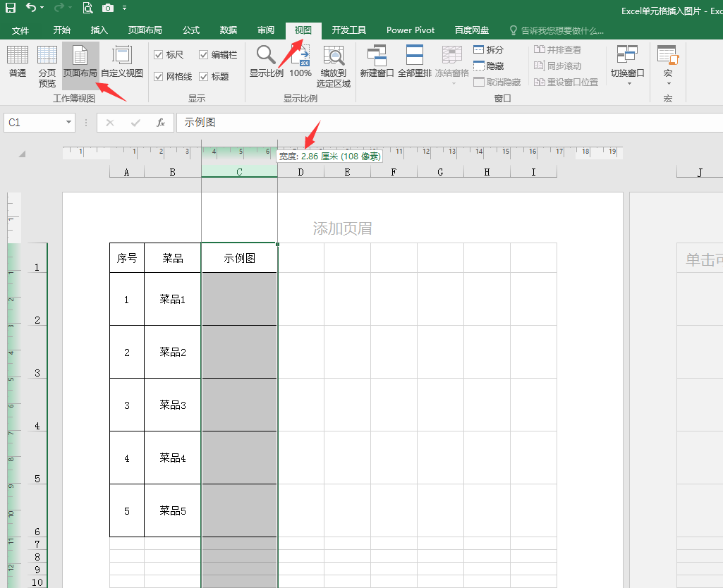Click the camera screenshot icon
This screenshot has height=588, width=723.
tap(107, 8)
